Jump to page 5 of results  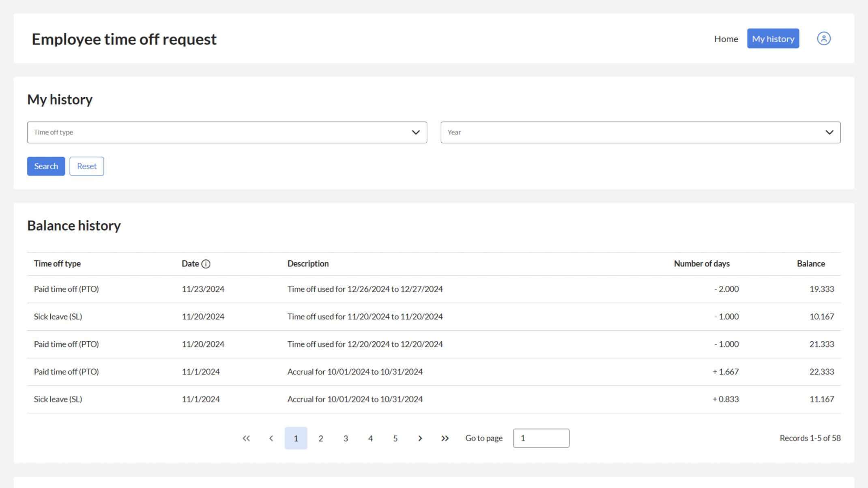click(x=395, y=438)
